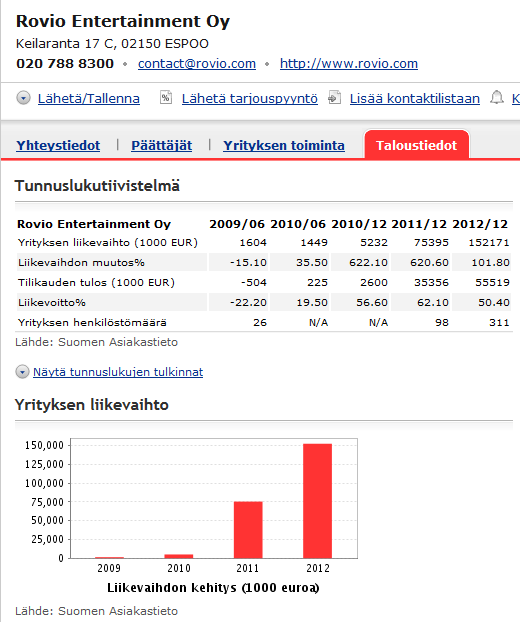The width and height of the screenshot is (520, 622).
Task: Open the Lähetä/Tallenna link
Action: (x=88, y=98)
